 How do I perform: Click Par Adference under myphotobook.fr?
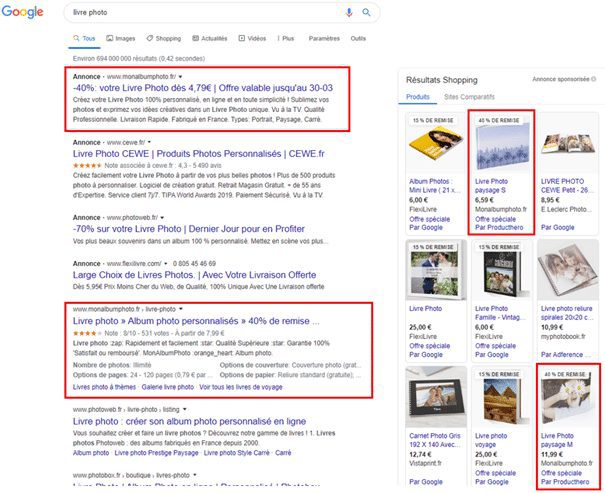(565, 355)
